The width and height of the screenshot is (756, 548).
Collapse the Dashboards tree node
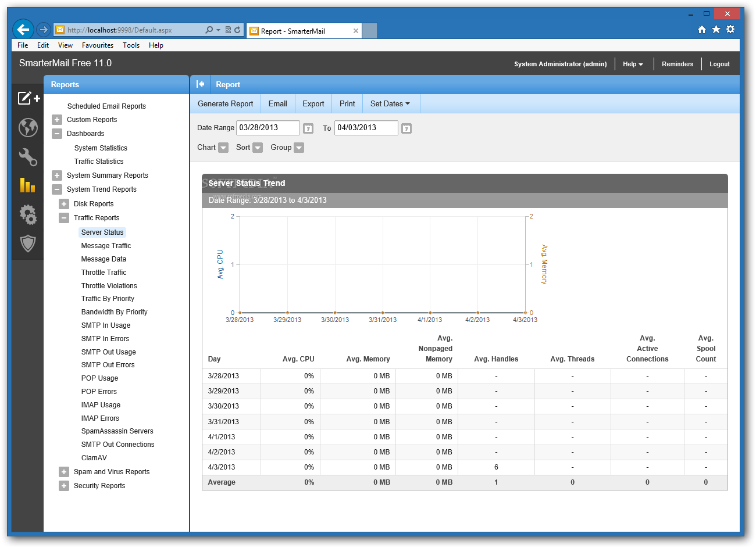pyautogui.click(x=57, y=134)
